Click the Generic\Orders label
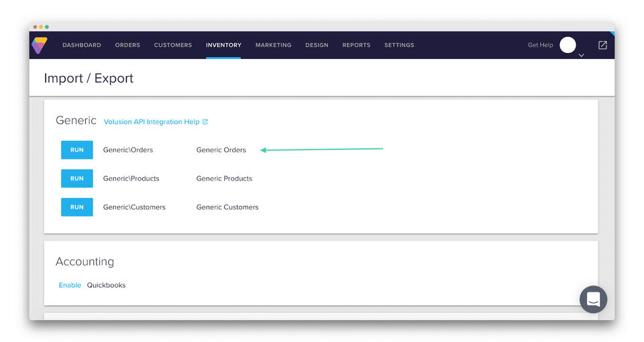This screenshot has height=342, width=644. (x=127, y=150)
